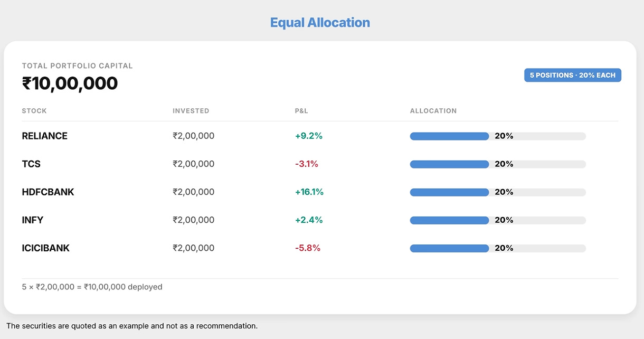
Task: Click the -3.1% P&L for TCS
Action: pos(307,164)
